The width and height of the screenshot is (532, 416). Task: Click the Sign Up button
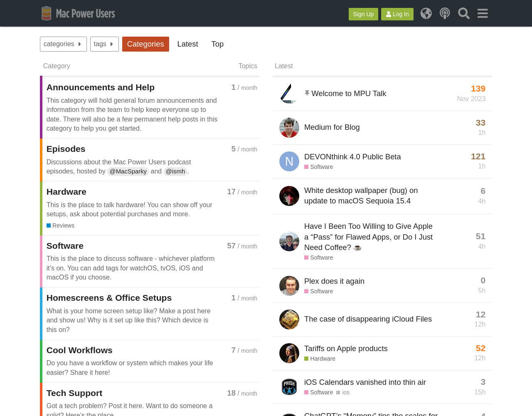click(363, 14)
